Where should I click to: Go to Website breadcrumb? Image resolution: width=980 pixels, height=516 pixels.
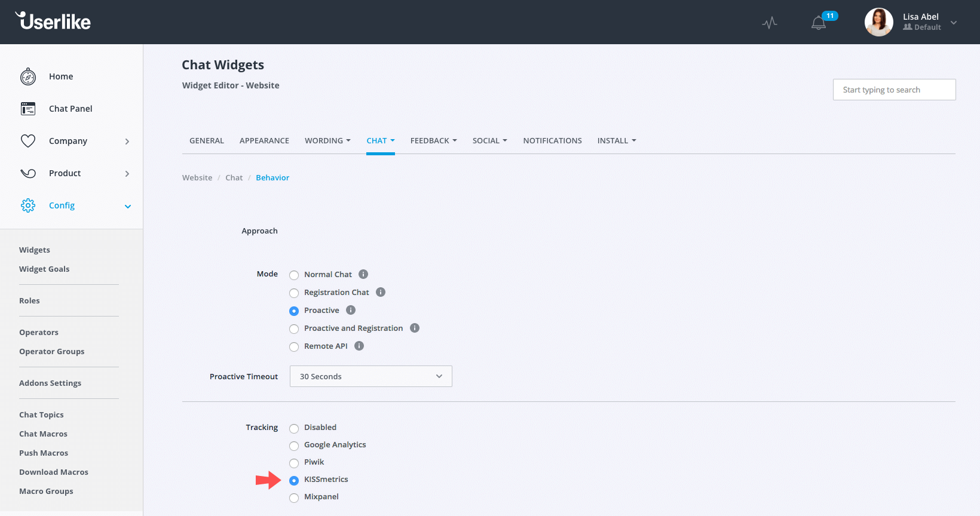tap(197, 178)
